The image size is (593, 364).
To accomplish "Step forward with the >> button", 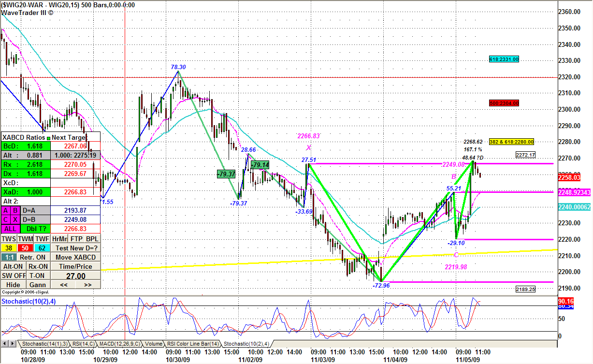I will click(x=88, y=285).
